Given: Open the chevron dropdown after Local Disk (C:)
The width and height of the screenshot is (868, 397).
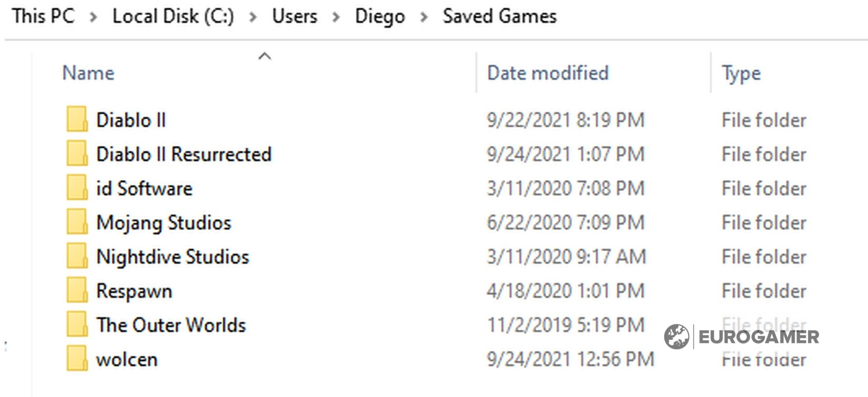Looking at the screenshot, I should pyautogui.click(x=253, y=18).
